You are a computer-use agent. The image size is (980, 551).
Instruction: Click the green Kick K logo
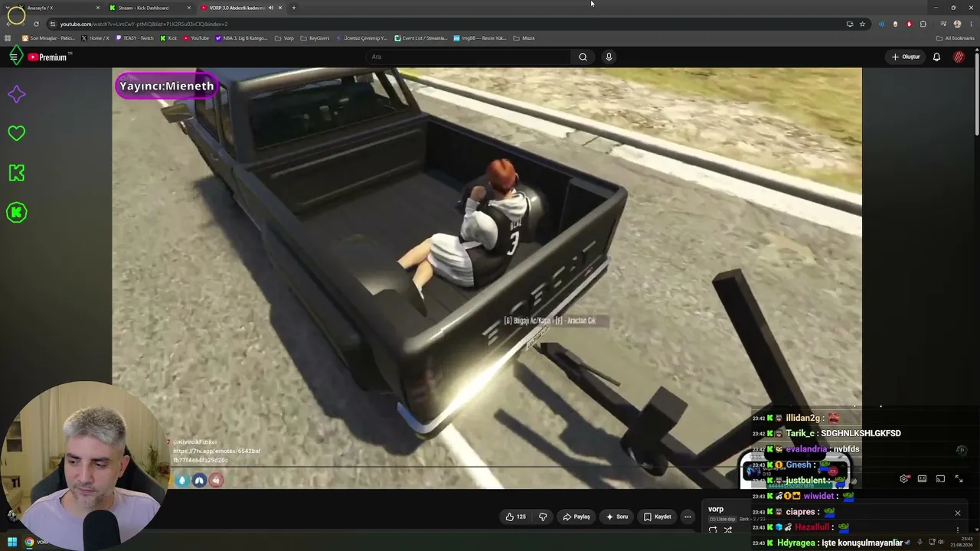click(16, 173)
